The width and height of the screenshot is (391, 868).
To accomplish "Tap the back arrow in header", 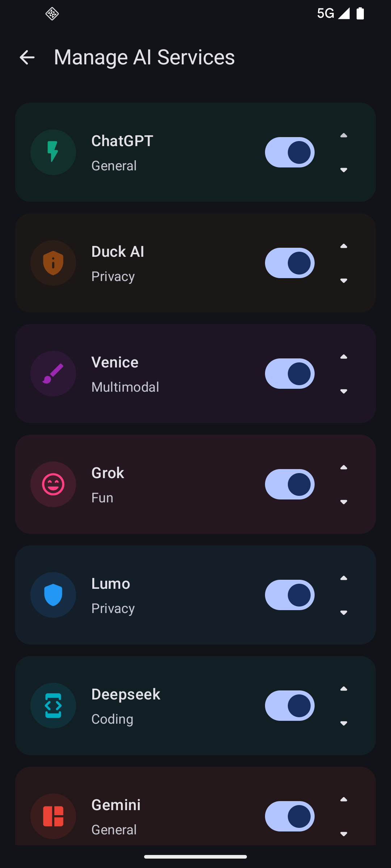I will (27, 58).
